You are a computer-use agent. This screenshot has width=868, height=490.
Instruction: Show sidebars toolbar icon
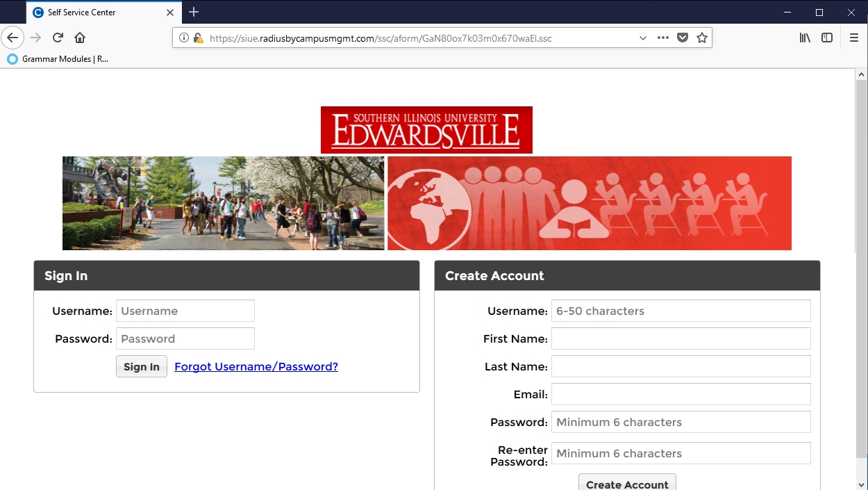(x=827, y=38)
